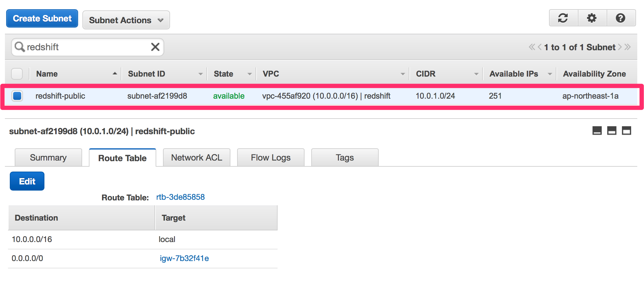Screen dimensions: 644x288
Task: Go to last page double-right arrow
Action: pyautogui.click(x=627, y=47)
